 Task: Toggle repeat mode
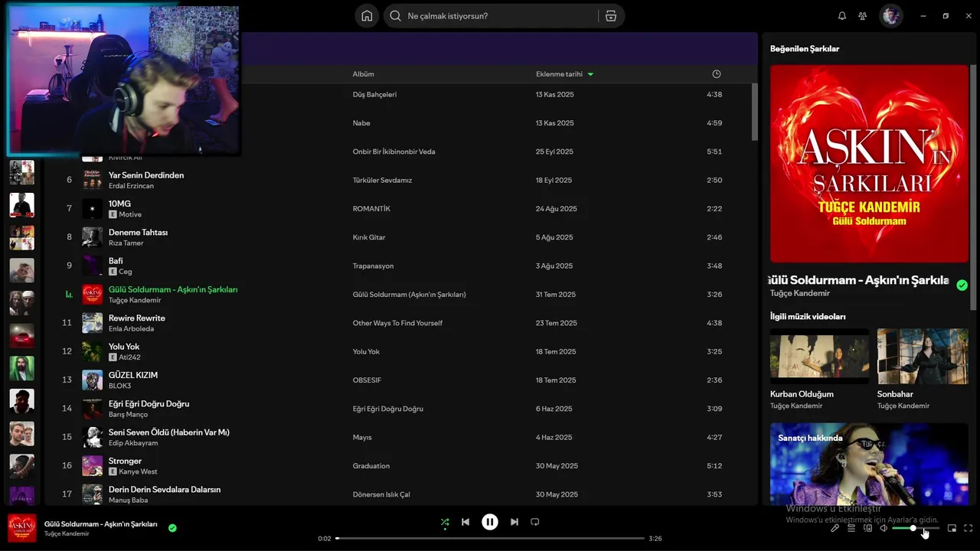535,522
